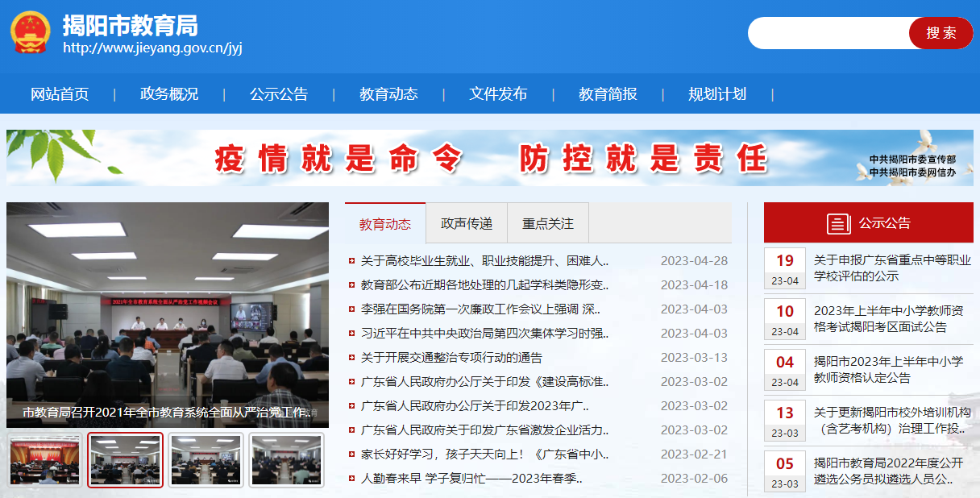
Task: Open notice 关于更新揭阳市校外培训机构
Action: point(892,421)
